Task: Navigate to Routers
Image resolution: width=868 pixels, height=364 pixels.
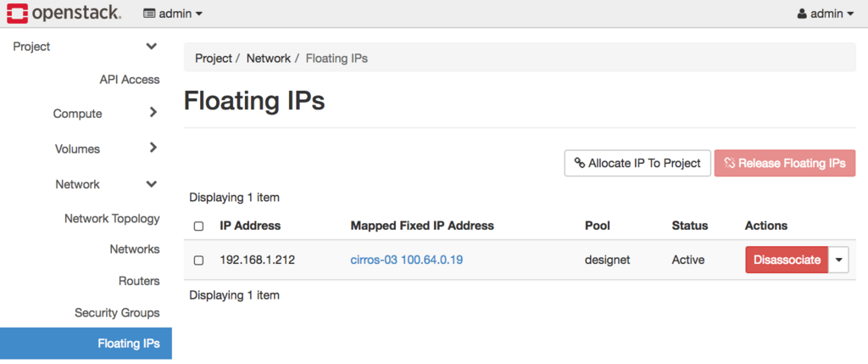Action: [x=139, y=281]
